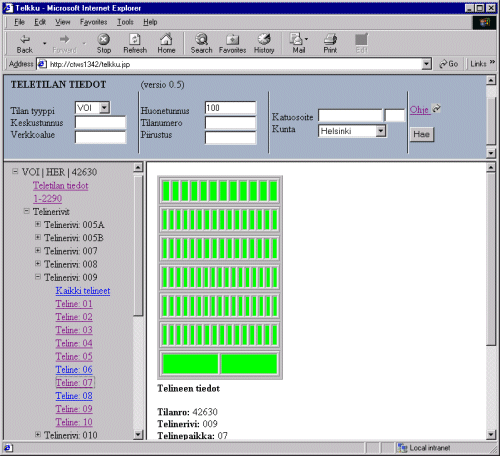Collapse Telinerivi: 009 tree node
This screenshot has height=456, width=500.
(x=38, y=277)
